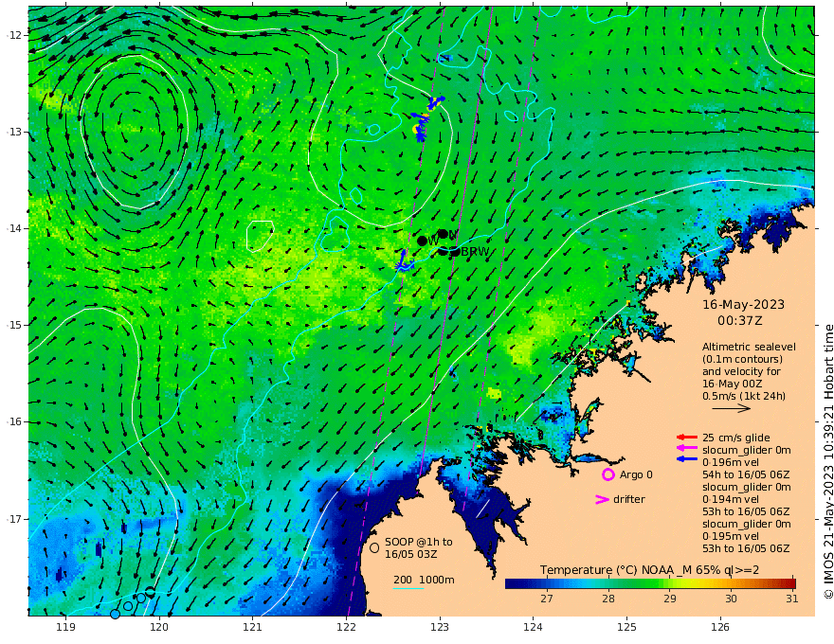Click the '0.194m vel' legend text

pos(731,499)
